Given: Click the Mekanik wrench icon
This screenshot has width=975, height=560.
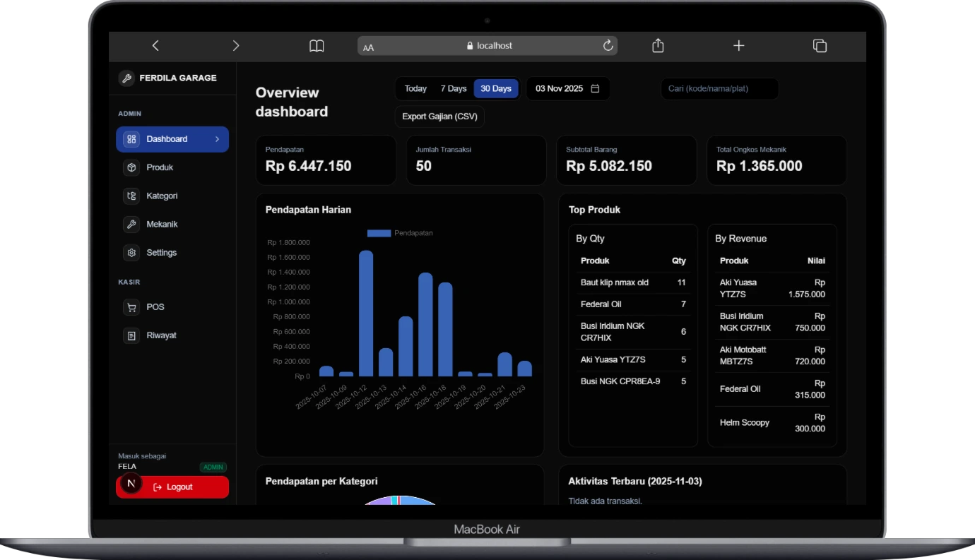Looking at the screenshot, I should [x=131, y=224].
